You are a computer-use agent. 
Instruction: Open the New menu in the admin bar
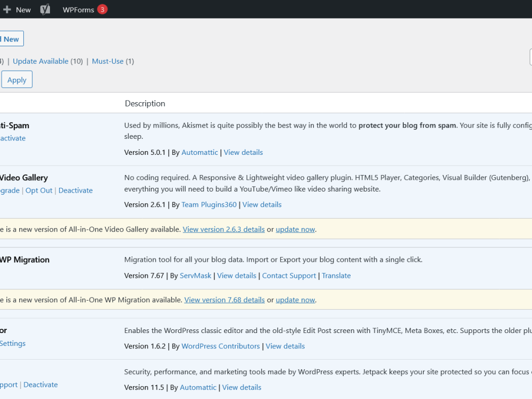[x=17, y=10]
